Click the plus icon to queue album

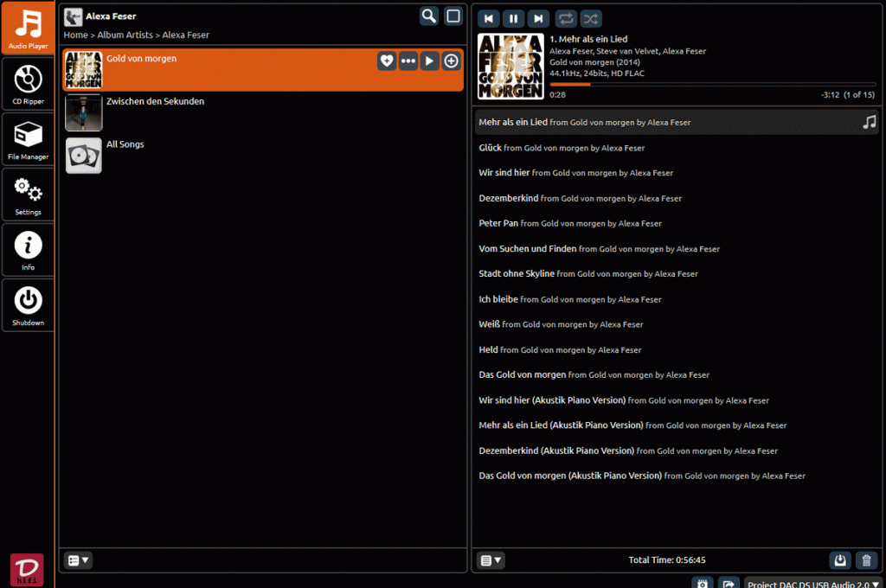pyautogui.click(x=451, y=61)
